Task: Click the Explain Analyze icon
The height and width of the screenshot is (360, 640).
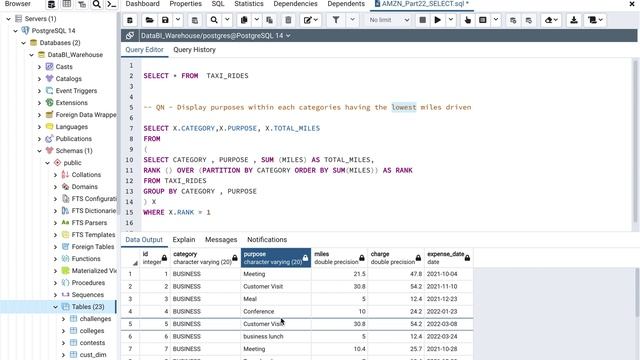Action: (x=483, y=20)
